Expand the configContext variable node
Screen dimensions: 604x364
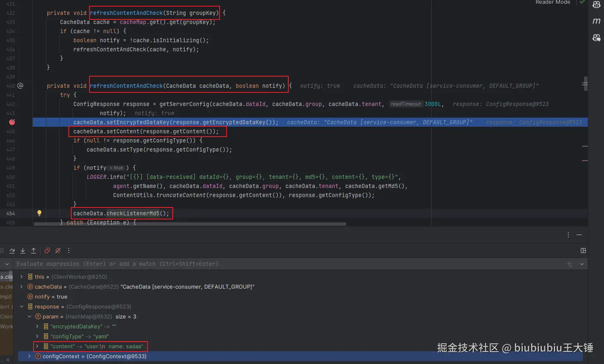(x=29, y=356)
